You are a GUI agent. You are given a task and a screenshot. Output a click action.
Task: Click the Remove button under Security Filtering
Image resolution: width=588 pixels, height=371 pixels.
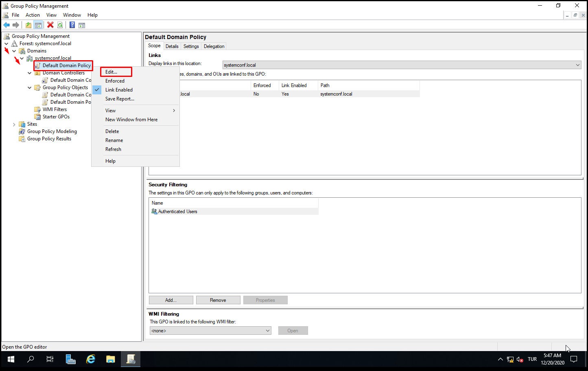click(x=218, y=300)
